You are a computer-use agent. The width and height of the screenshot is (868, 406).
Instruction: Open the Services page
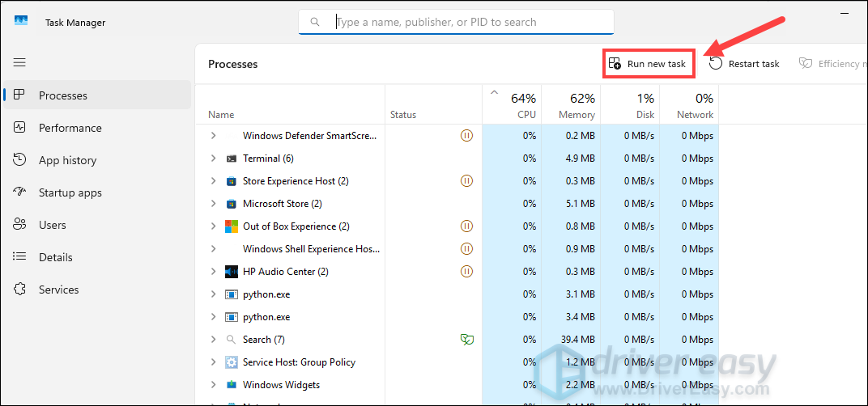[x=97, y=290]
